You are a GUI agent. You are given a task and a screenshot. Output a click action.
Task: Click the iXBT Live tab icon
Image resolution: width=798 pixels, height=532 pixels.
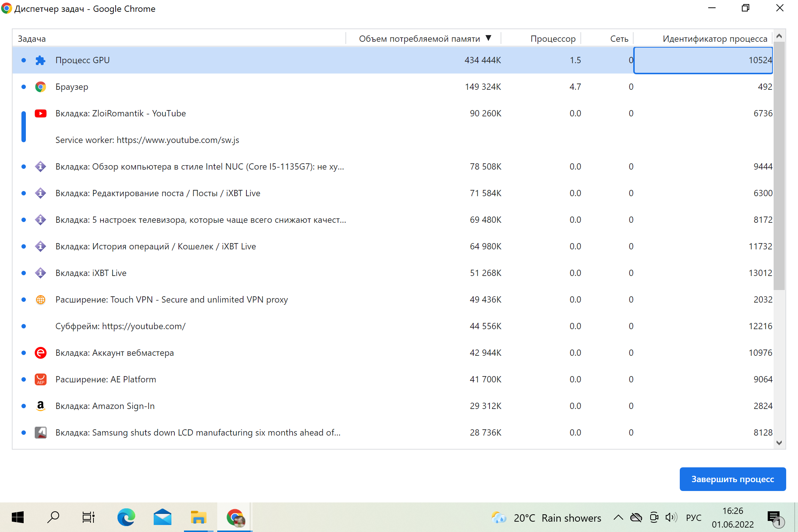(x=41, y=272)
